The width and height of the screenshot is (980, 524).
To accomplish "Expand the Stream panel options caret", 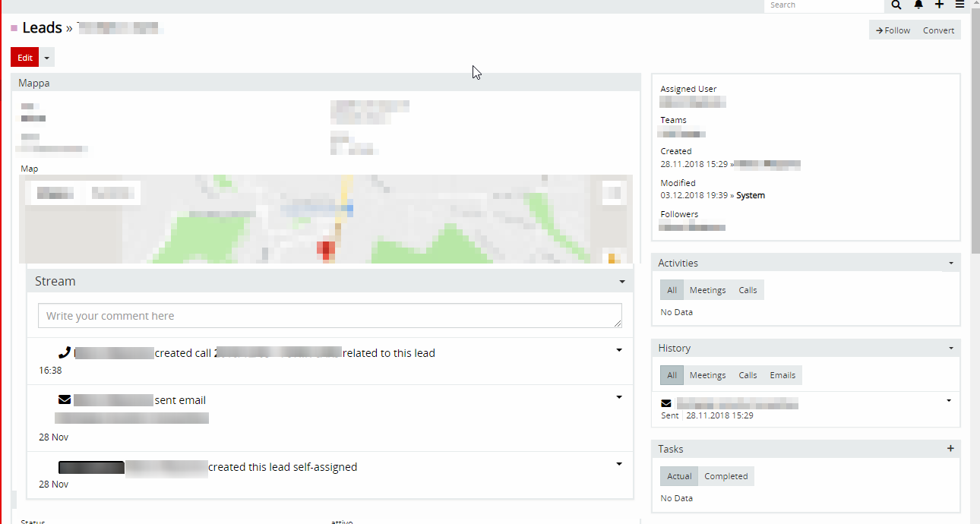I will (x=622, y=282).
